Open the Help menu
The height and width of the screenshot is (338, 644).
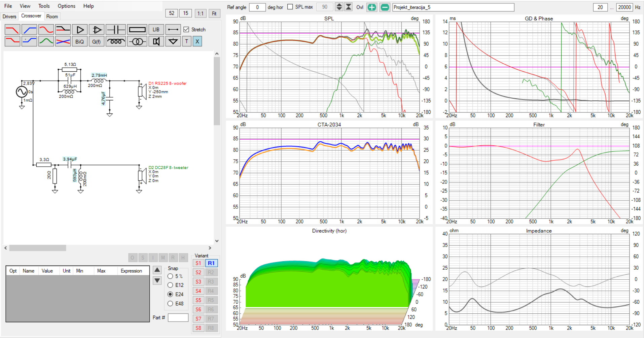(88, 6)
